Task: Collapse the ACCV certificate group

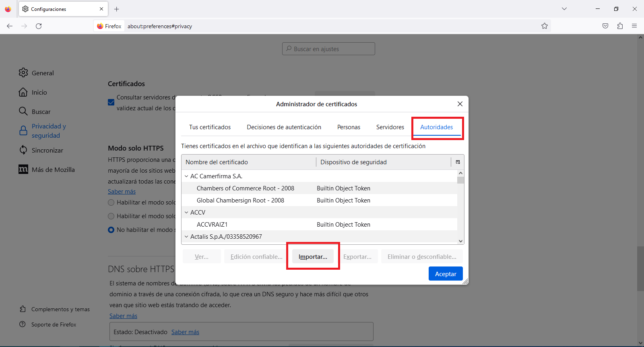Action: tap(186, 213)
